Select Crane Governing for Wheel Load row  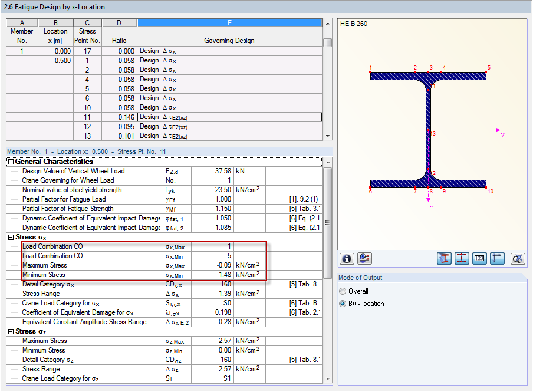tap(164, 180)
